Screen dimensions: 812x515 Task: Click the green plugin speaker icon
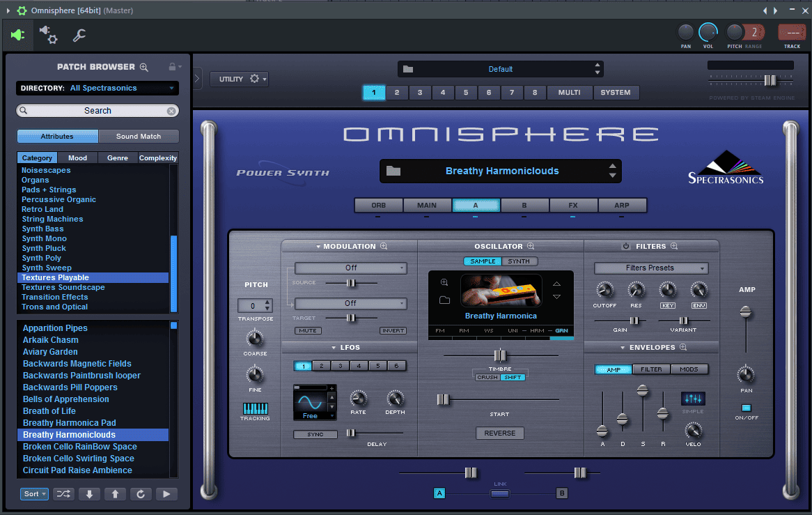coord(17,36)
